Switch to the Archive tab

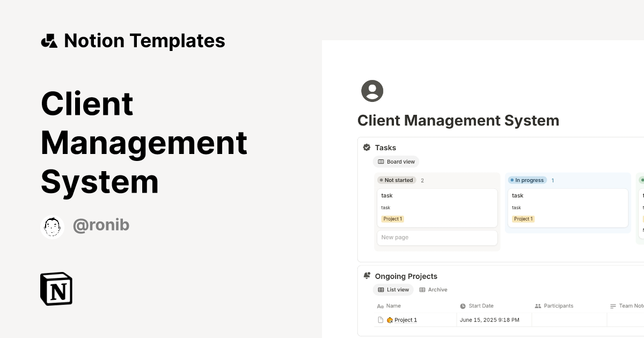(434, 289)
